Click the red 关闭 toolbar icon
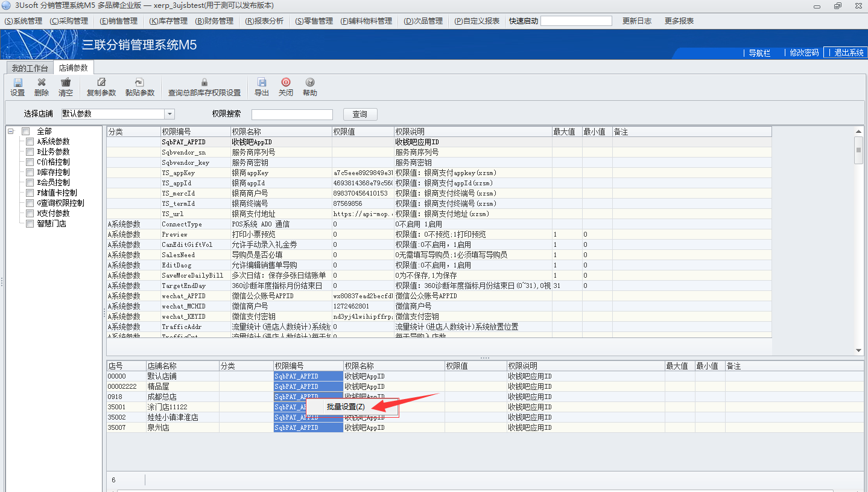 coord(286,83)
